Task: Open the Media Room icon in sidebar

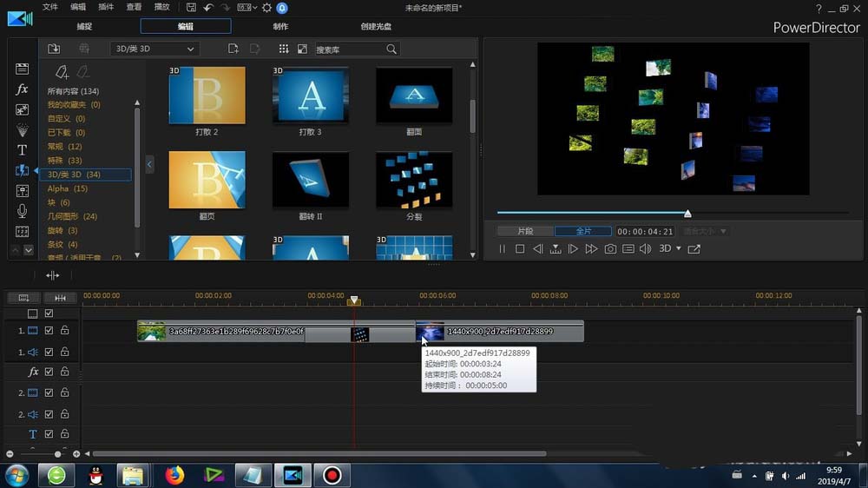Action: click(23, 69)
